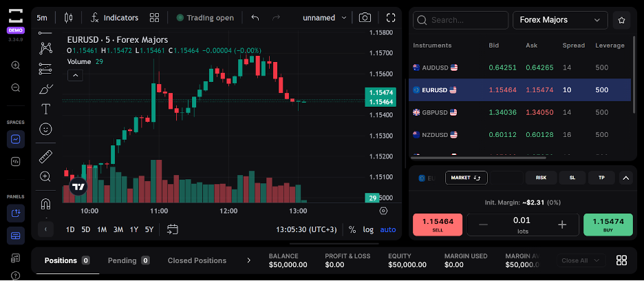
Task: Select the Fibonacci/pitchfork lines tool
Action: [x=45, y=69]
